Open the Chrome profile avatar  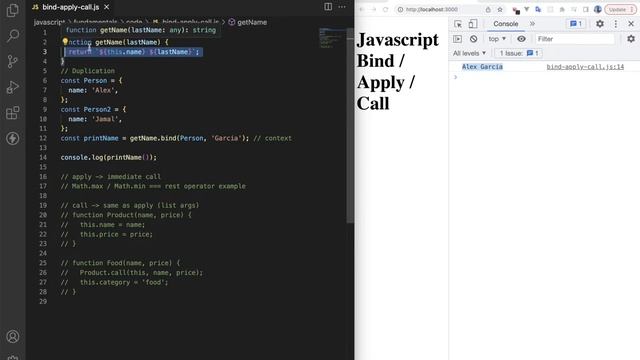point(598,9)
